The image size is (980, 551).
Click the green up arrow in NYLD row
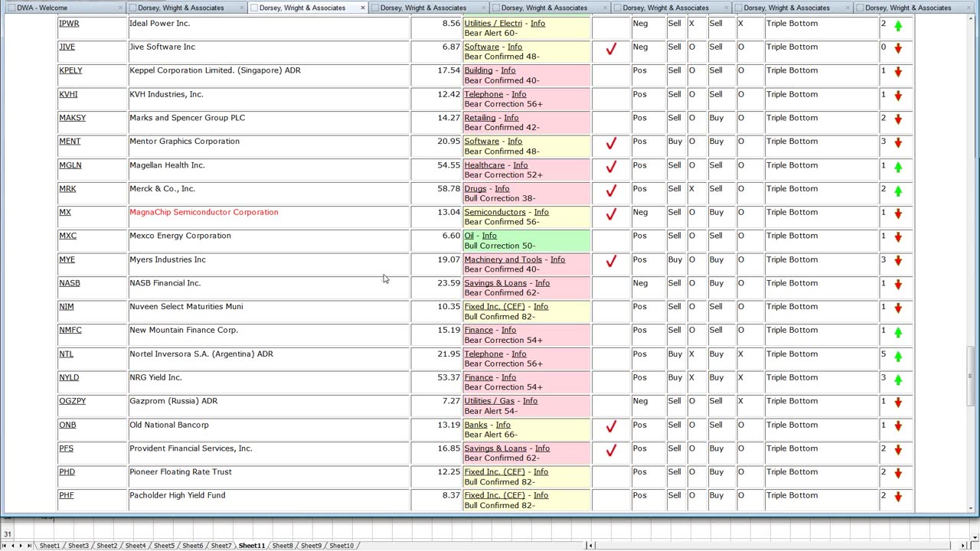pos(898,380)
